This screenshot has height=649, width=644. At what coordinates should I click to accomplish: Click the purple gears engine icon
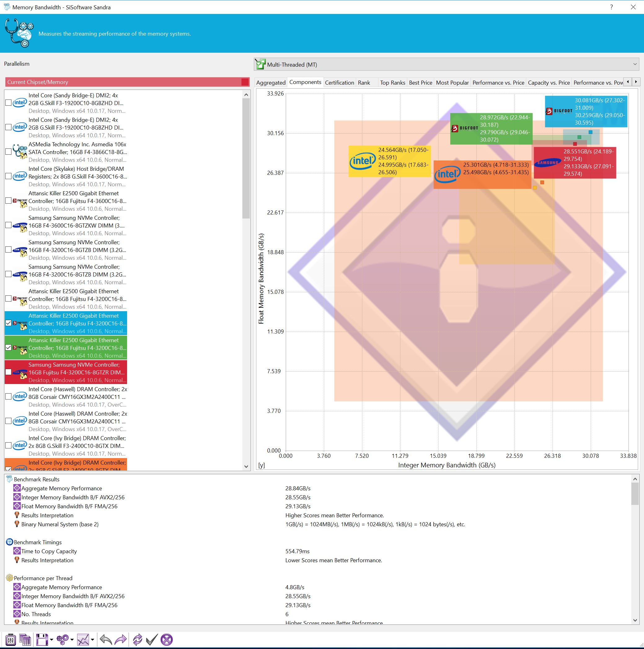63,640
